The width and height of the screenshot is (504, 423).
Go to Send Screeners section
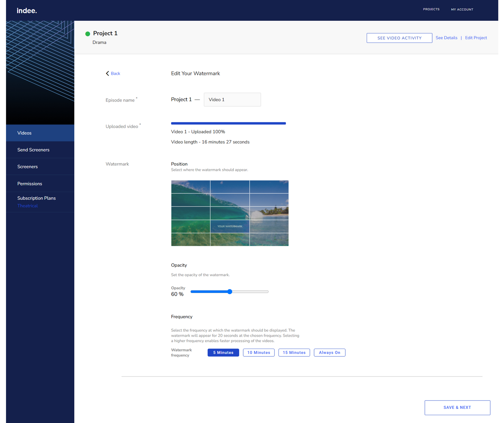coord(33,150)
